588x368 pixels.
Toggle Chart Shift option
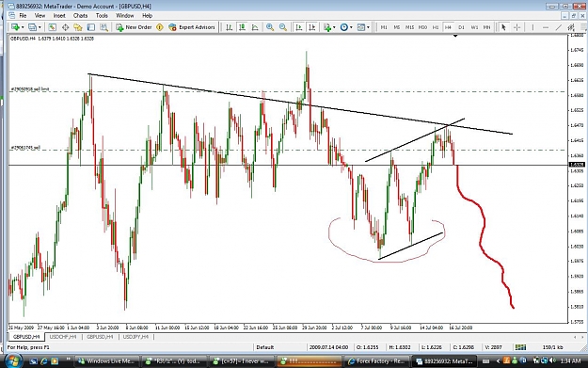click(x=311, y=27)
